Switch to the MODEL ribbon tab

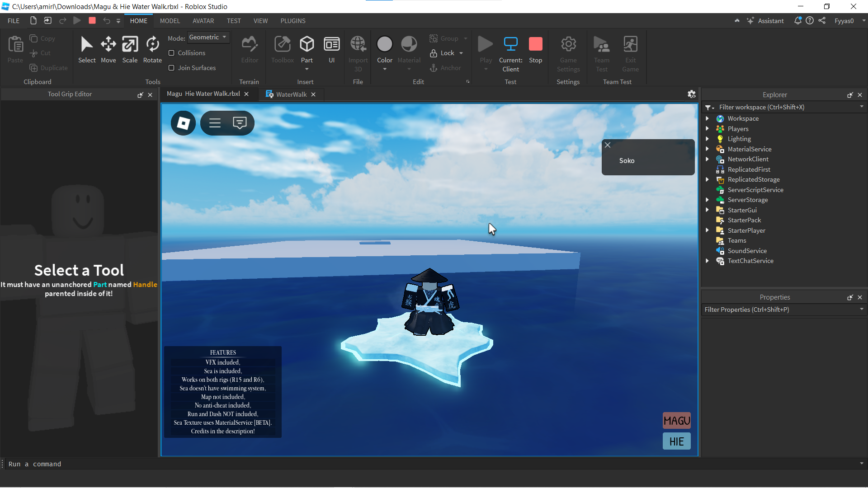pyautogui.click(x=170, y=21)
